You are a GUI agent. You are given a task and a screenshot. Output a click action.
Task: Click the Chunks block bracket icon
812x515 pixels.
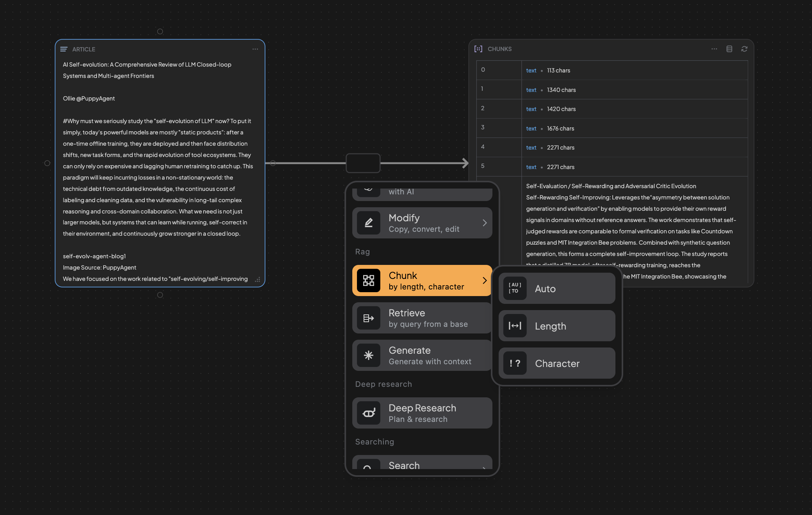pos(478,49)
